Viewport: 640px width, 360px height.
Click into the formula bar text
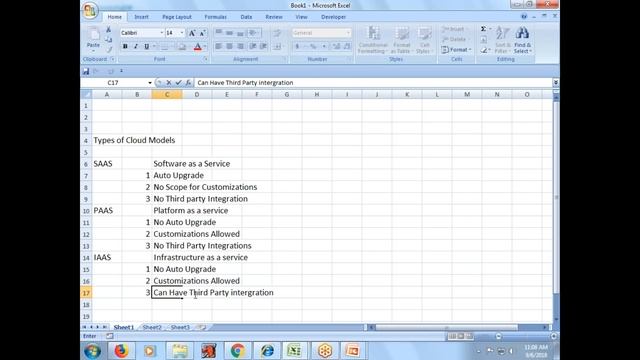[x=245, y=82]
